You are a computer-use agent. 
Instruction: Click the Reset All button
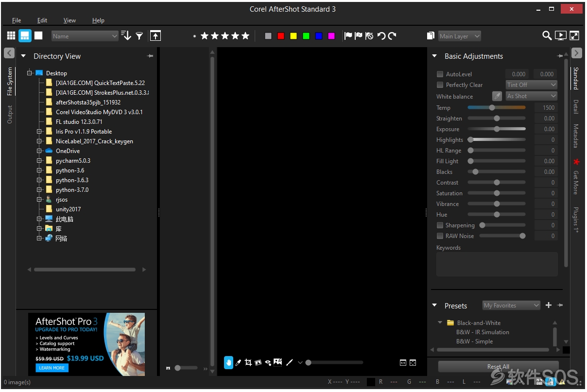tap(498, 367)
